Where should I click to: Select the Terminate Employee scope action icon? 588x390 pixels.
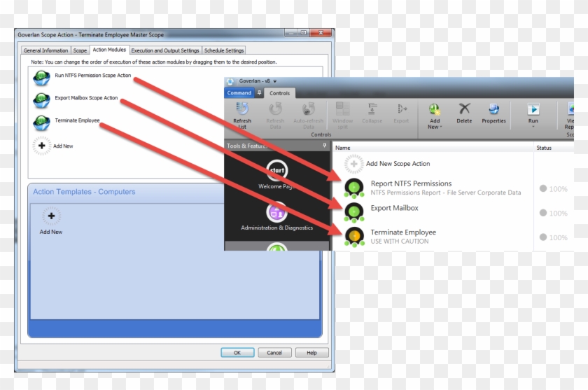(354, 237)
